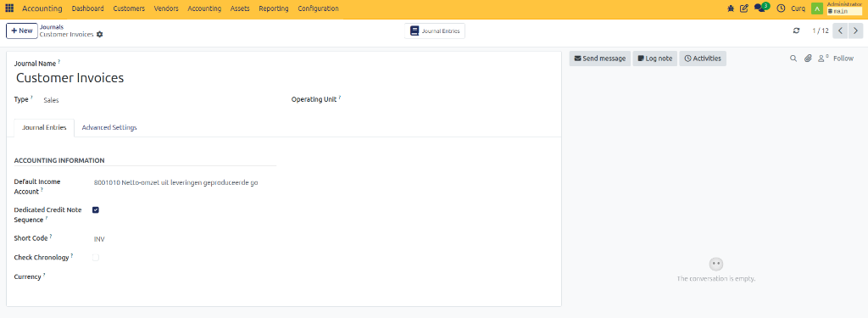Screen dimensions: 868x318
Task: Click the Send message button
Action: [600, 59]
